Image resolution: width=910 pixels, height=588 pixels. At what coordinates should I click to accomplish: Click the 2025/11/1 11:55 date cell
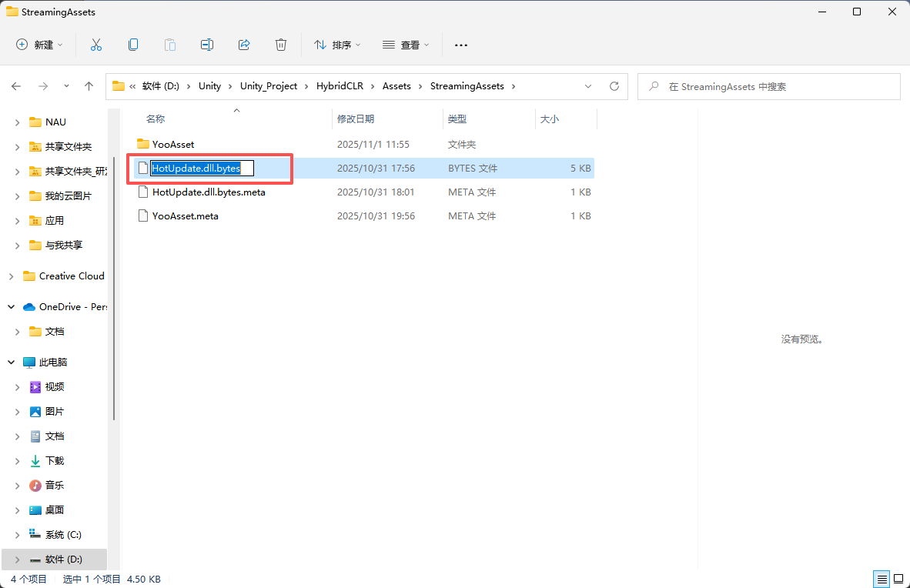373,144
